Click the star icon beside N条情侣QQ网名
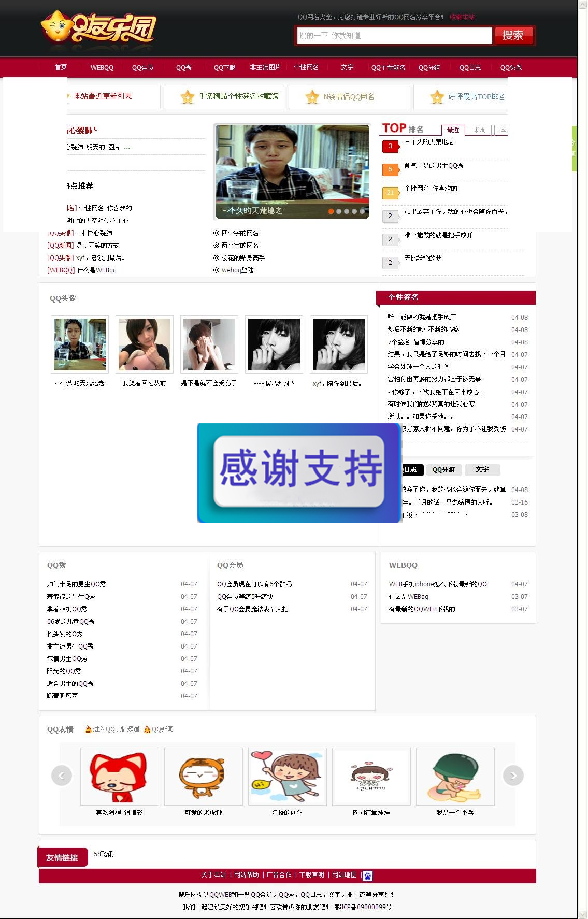588x919 pixels. [x=312, y=97]
